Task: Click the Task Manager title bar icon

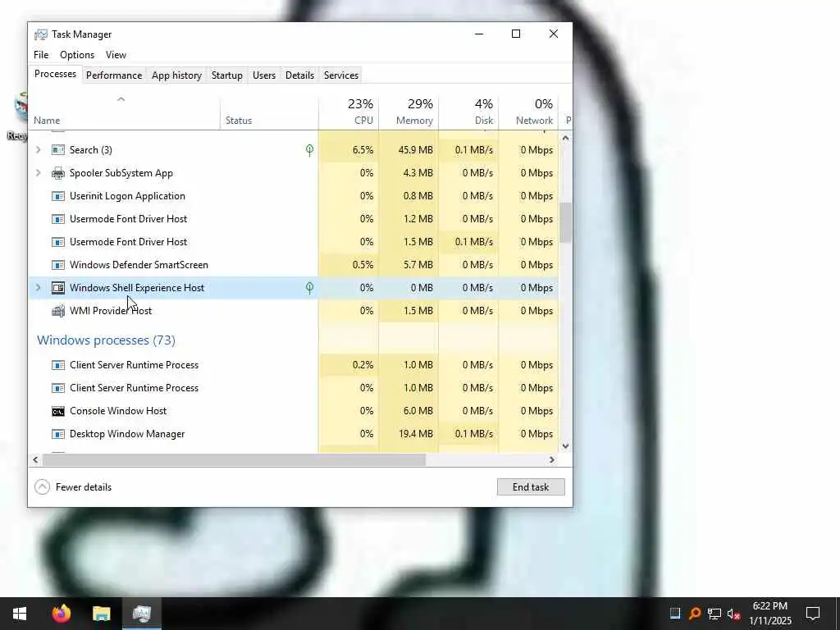Action: [41, 34]
